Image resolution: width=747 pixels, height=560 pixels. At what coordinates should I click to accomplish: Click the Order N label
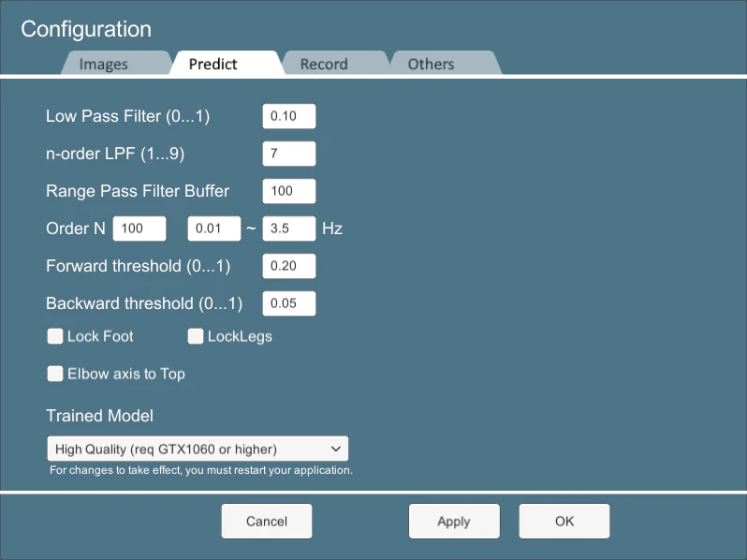pos(76,228)
